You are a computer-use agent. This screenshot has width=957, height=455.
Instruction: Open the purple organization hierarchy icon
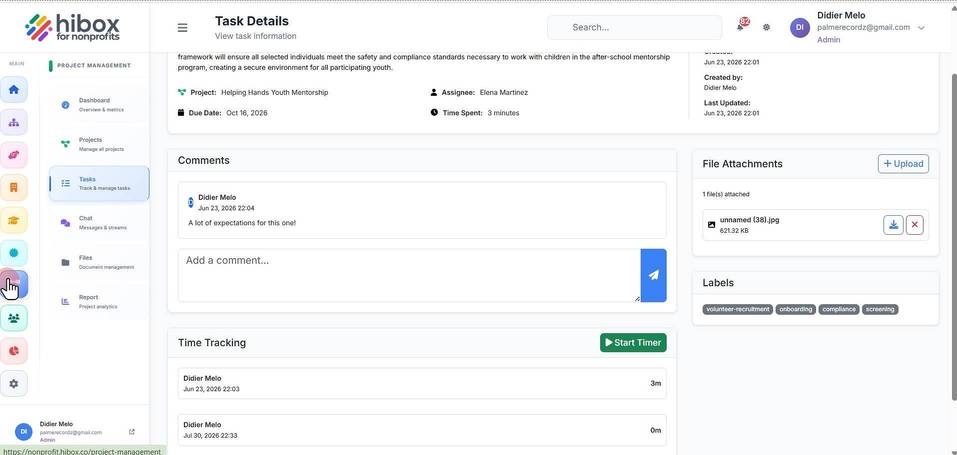(13, 122)
